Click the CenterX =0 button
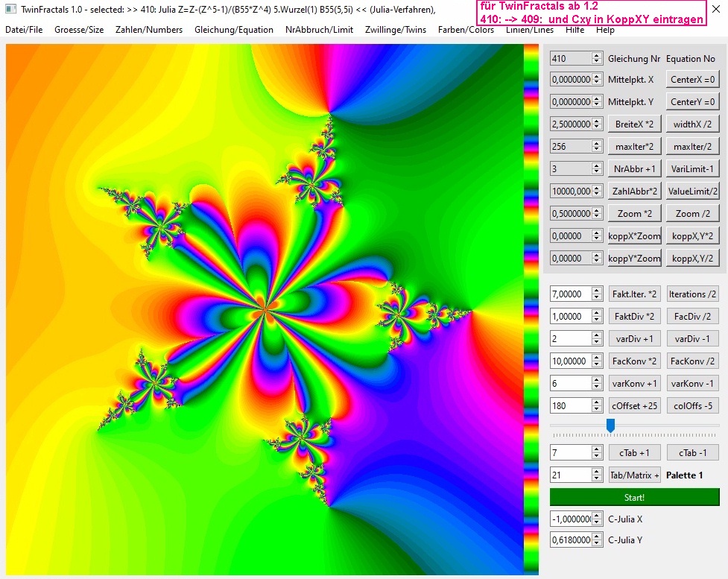Image resolution: width=728 pixels, height=579 pixels. (x=693, y=80)
